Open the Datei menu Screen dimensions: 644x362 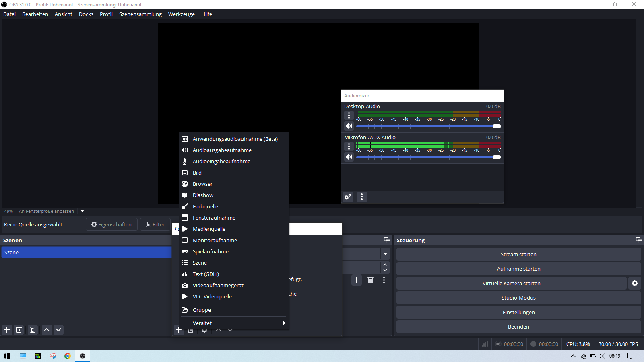10,14
